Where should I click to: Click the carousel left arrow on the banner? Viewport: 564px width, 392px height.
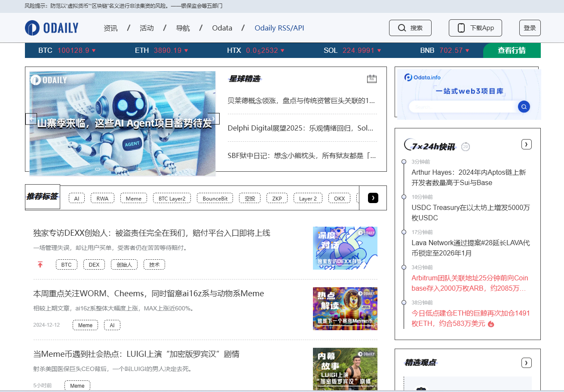click(x=31, y=119)
